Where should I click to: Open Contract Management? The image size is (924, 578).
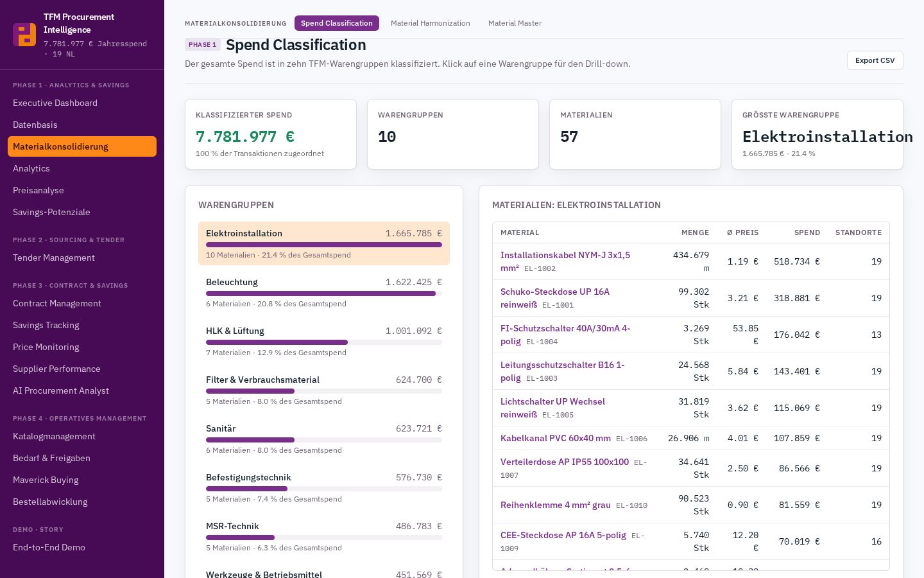(x=82, y=303)
